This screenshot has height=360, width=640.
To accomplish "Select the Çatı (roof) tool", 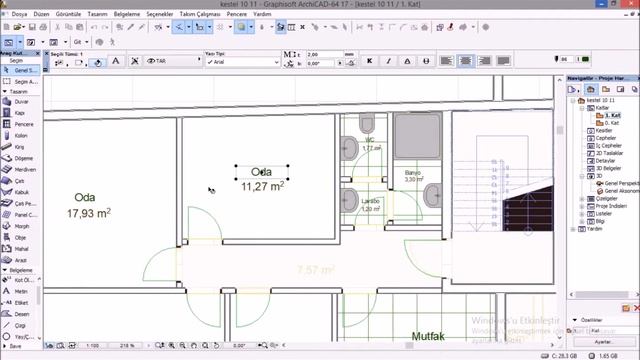I will point(20,181).
